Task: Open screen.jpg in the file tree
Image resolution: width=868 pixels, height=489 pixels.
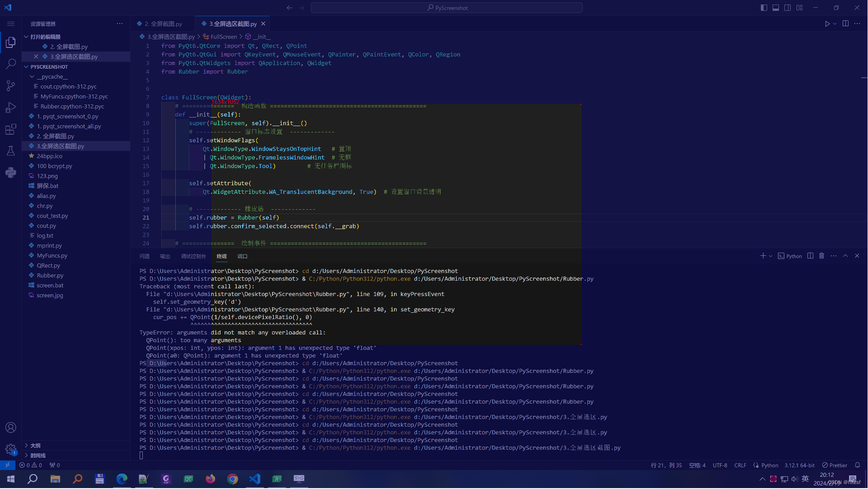Action: pos(50,296)
